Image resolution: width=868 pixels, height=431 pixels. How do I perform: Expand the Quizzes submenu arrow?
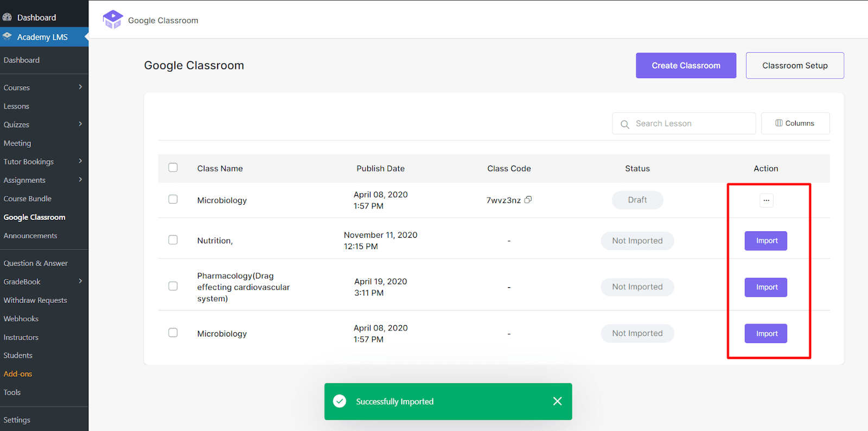(x=80, y=124)
